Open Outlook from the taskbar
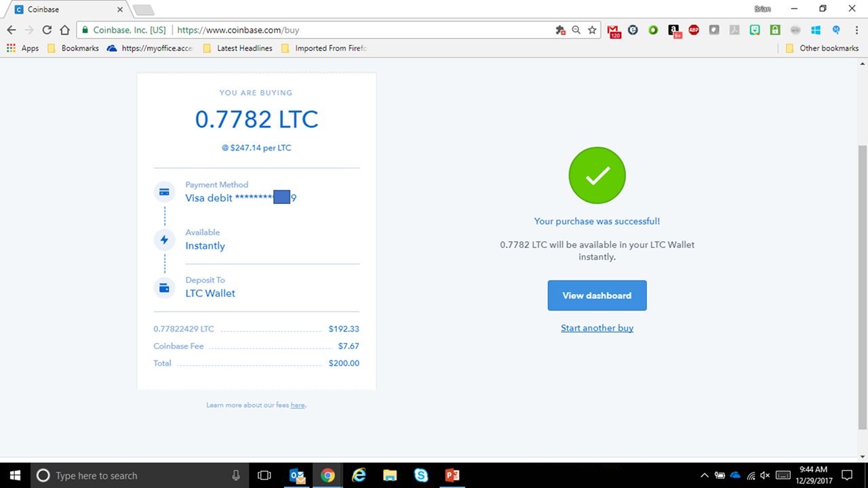This screenshot has height=488, width=868. pyautogui.click(x=297, y=475)
